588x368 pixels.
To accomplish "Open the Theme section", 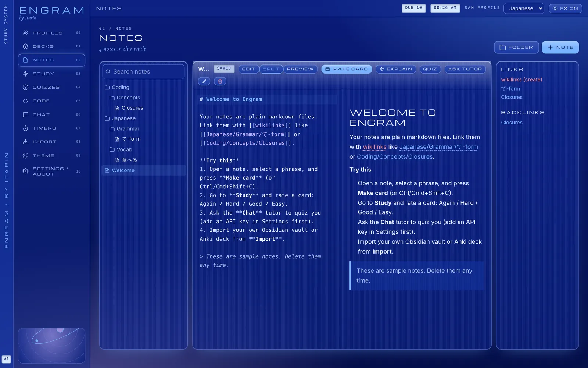I will 51,155.
